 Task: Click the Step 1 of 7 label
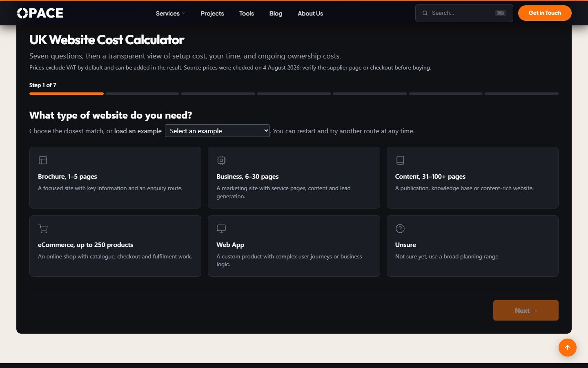[x=43, y=85]
